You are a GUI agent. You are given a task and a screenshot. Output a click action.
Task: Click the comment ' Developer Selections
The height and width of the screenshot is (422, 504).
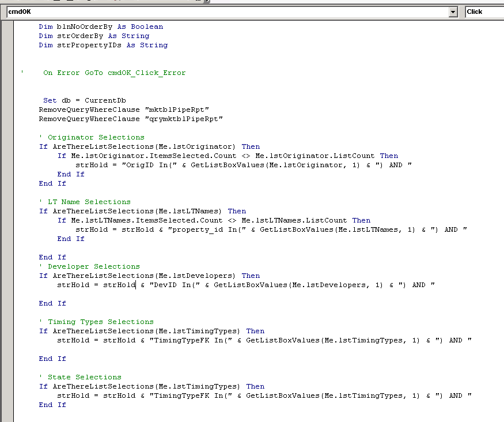coord(89,267)
